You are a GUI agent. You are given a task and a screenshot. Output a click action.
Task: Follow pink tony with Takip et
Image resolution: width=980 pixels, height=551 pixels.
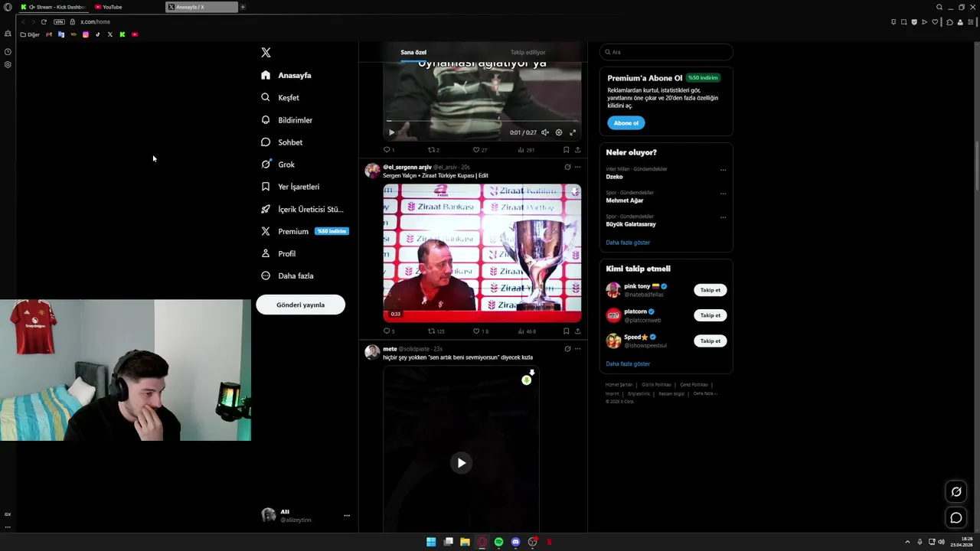pos(710,290)
